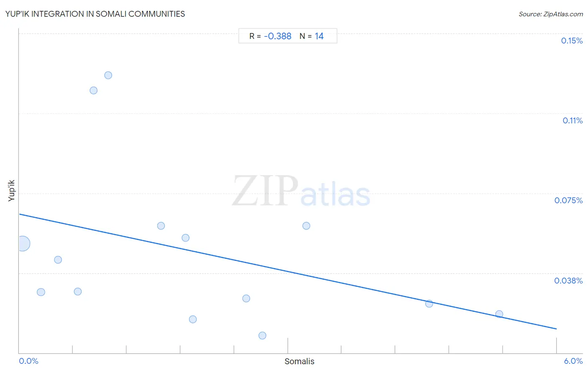Click the rightmost data point on the regression line
The height and width of the screenshot is (373, 588).
tap(499, 314)
